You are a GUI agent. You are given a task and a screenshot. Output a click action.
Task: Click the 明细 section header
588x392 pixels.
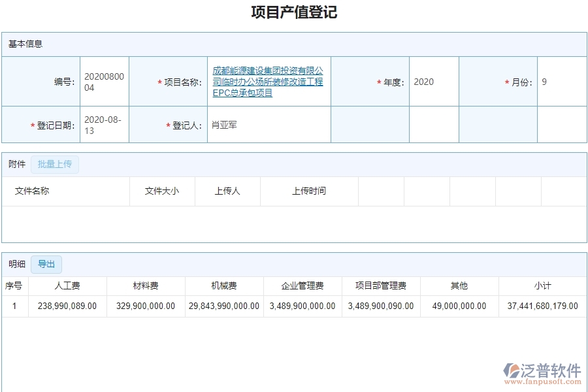(x=16, y=264)
